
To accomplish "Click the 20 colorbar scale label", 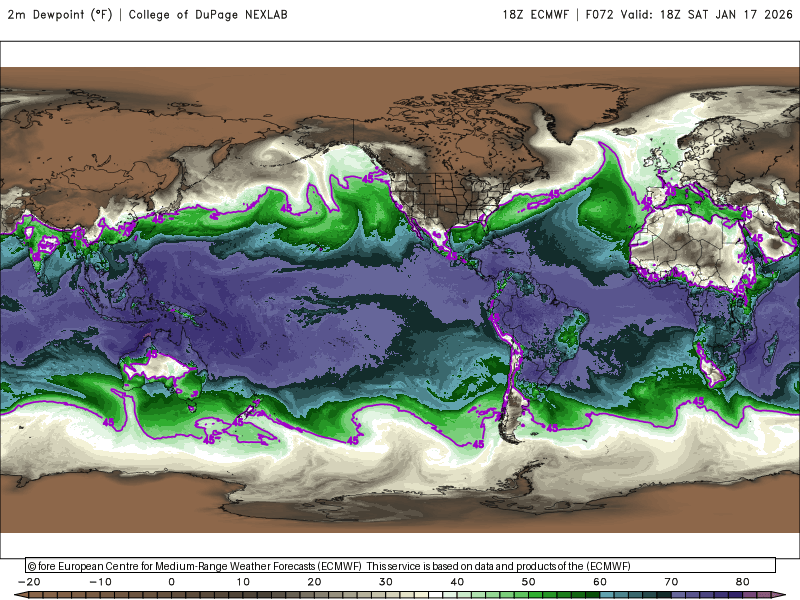I will coord(314,582).
